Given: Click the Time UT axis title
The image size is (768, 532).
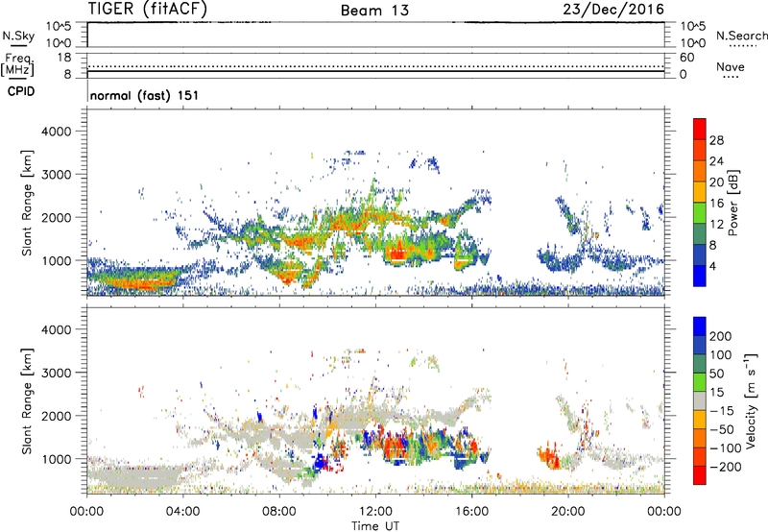Looking at the screenshot, I should point(375,526).
